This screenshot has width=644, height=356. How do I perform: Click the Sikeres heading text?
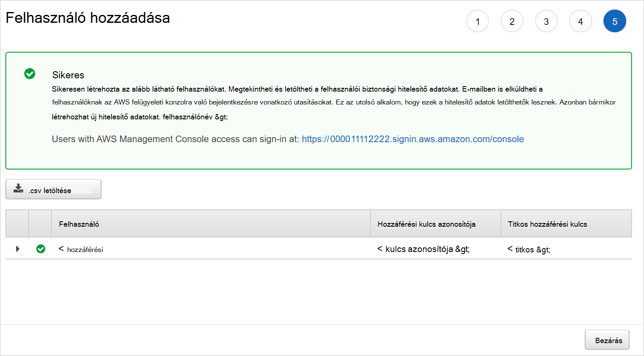pyautogui.click(x=68, y=75)
